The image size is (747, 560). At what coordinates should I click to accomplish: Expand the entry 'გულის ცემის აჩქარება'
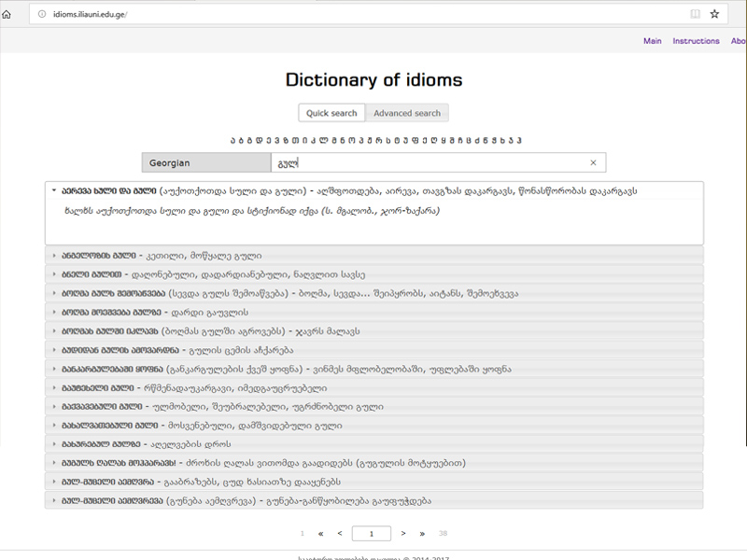(x=374, y=350)
